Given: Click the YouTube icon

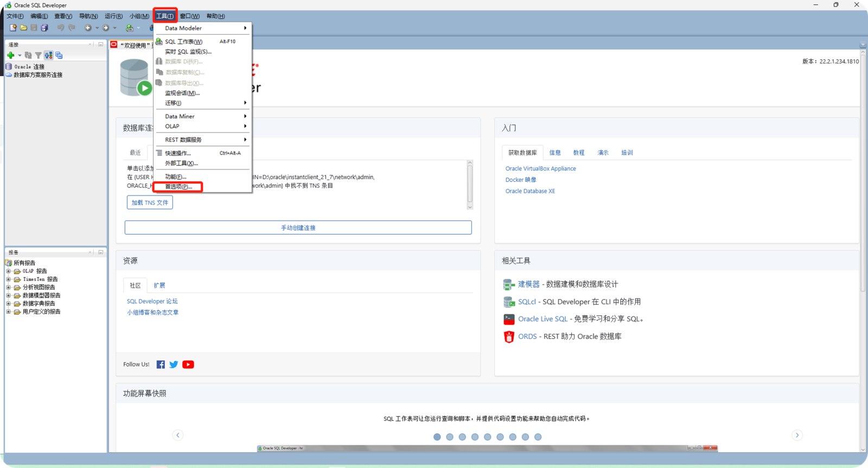Looking at the screenshot, I should [x=188, y=364].
